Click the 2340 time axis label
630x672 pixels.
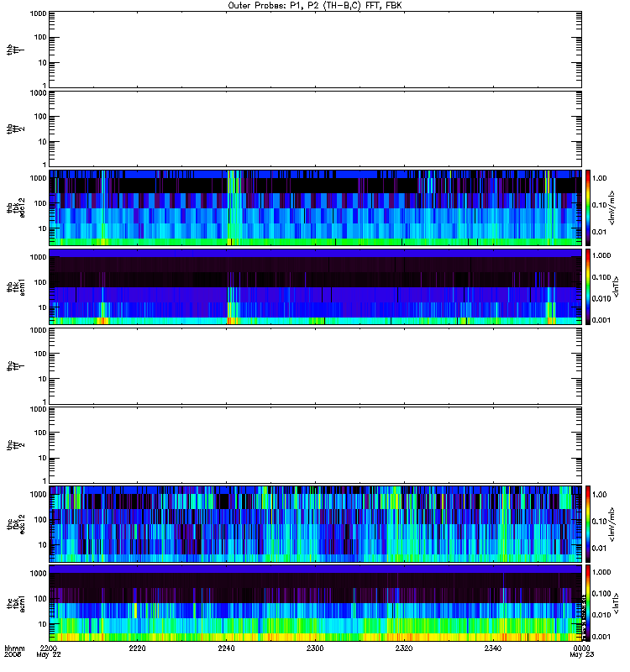click(x=493, y=648)
